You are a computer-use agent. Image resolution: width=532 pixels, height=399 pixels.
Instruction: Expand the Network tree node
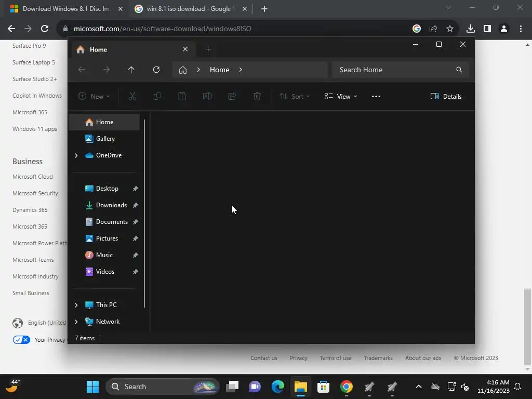coord(76,322)
